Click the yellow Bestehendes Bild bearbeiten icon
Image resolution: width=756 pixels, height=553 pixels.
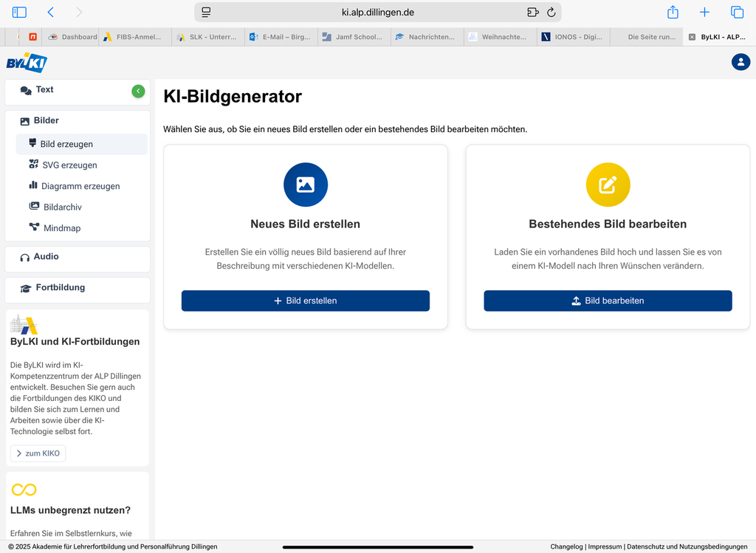607,185
